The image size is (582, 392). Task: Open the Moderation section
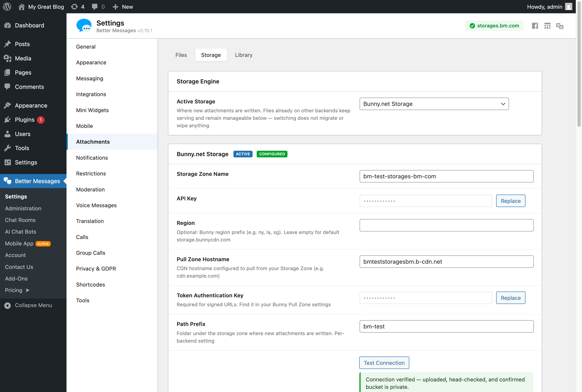click(x=112, y=190)
